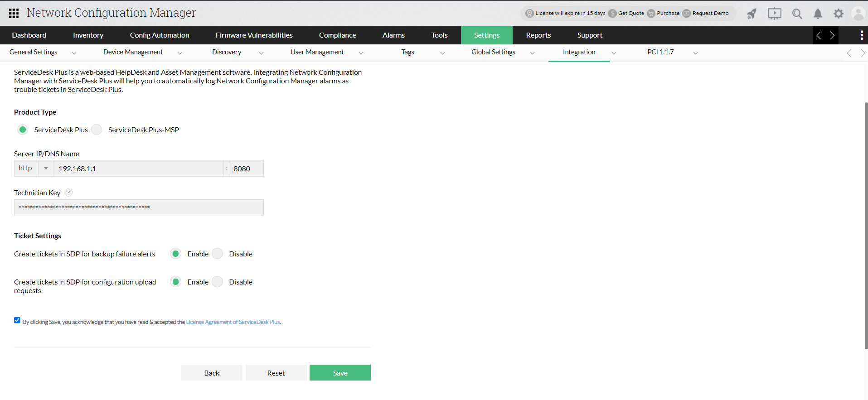868x400 pixels.
Task: Switch to the Alarms tab
Action: pyautogui.click(x=393, y=35)
